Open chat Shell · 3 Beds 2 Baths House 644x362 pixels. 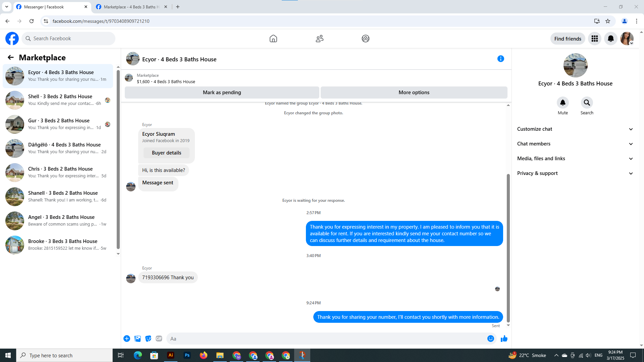coord(58,100)
